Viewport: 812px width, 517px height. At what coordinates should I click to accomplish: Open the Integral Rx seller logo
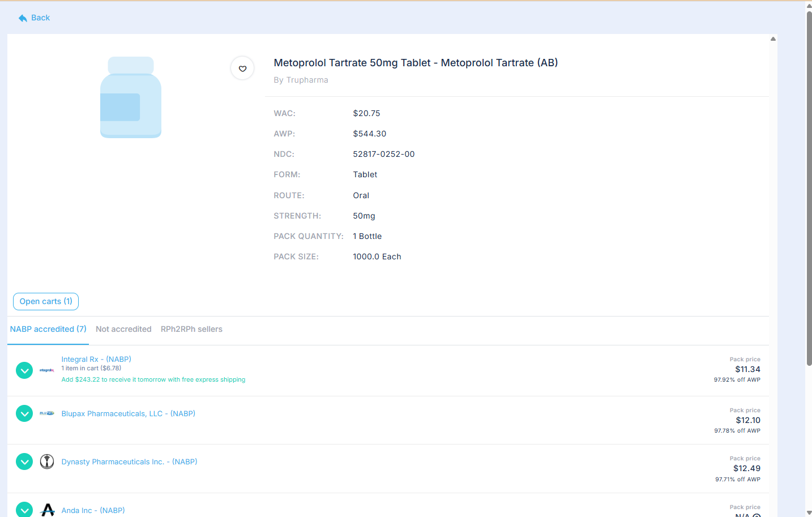47,370
